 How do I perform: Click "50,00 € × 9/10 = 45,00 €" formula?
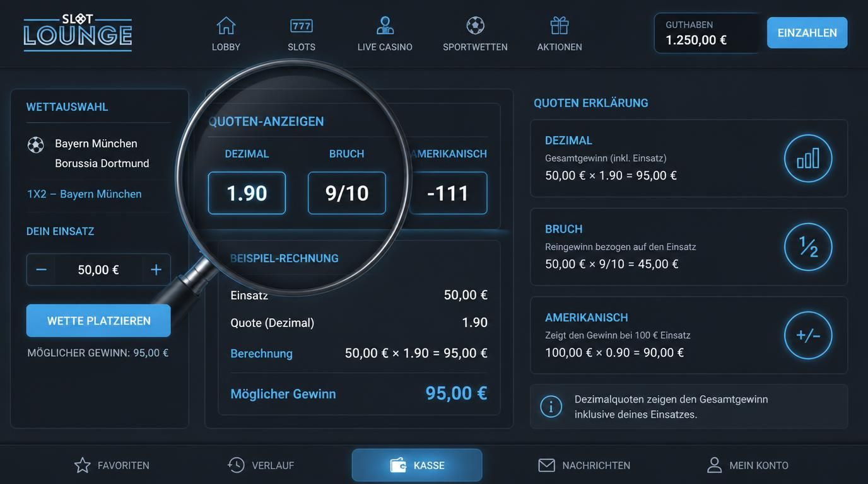pos(612,264)
